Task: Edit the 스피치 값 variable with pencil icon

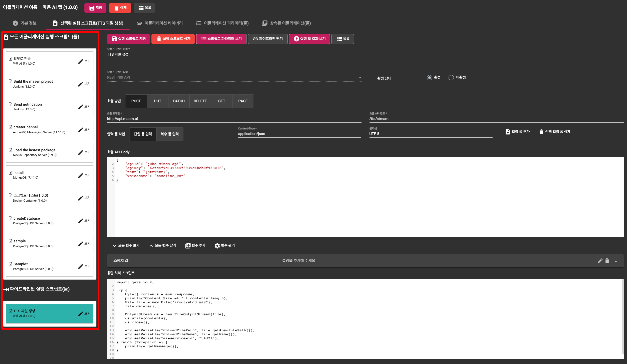Action: point(600,261)
